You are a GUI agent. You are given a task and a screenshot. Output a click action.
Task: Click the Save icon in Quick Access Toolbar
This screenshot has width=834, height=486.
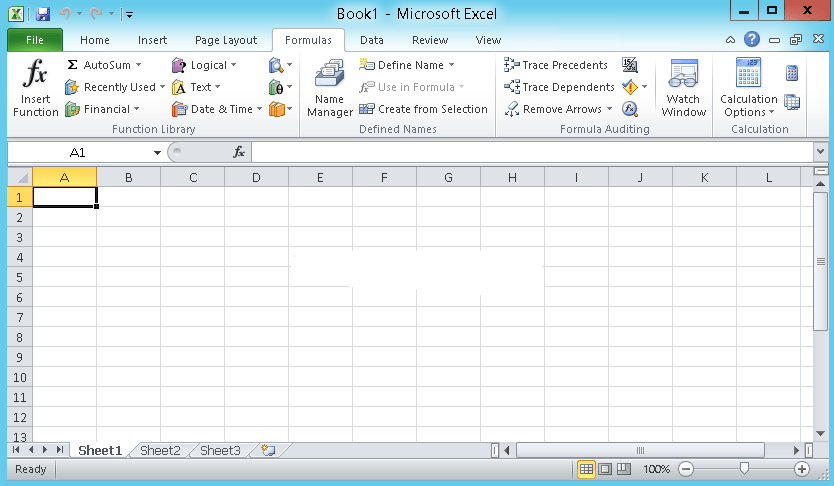tap(43, 14)
